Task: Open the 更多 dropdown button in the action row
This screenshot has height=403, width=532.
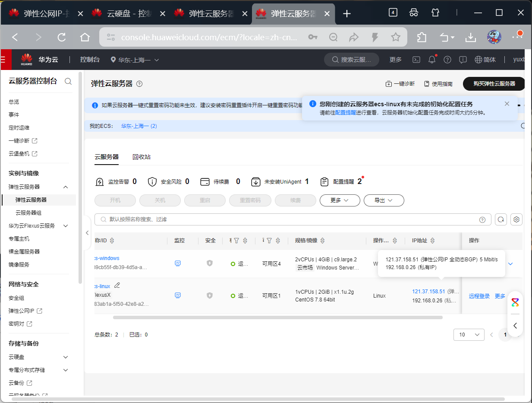Action: (340, 200)
